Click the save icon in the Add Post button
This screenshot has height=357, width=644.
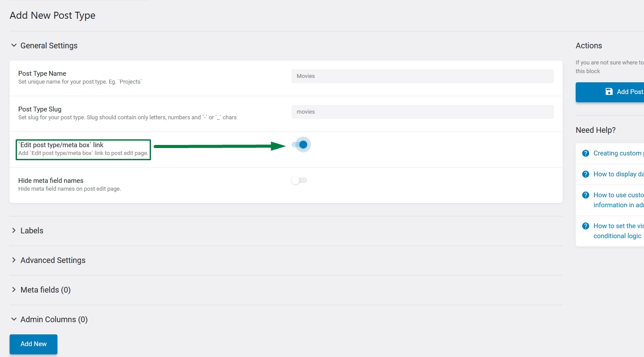coord(609,91)
